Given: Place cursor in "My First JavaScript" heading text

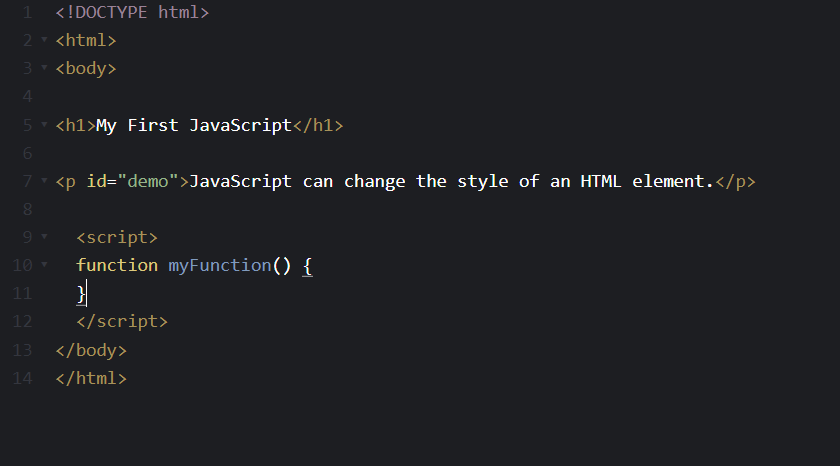Looking at the screenshot, I should (x=193, y=125).
